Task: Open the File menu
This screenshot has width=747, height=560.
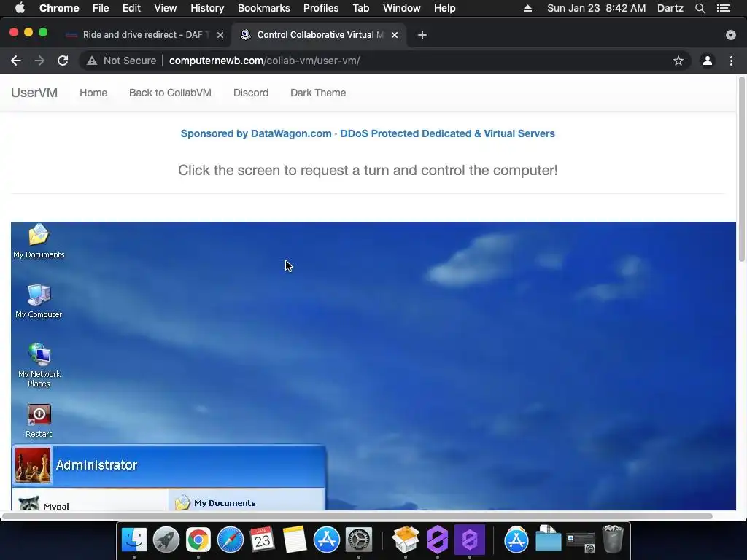Action: tap(101, 8)
